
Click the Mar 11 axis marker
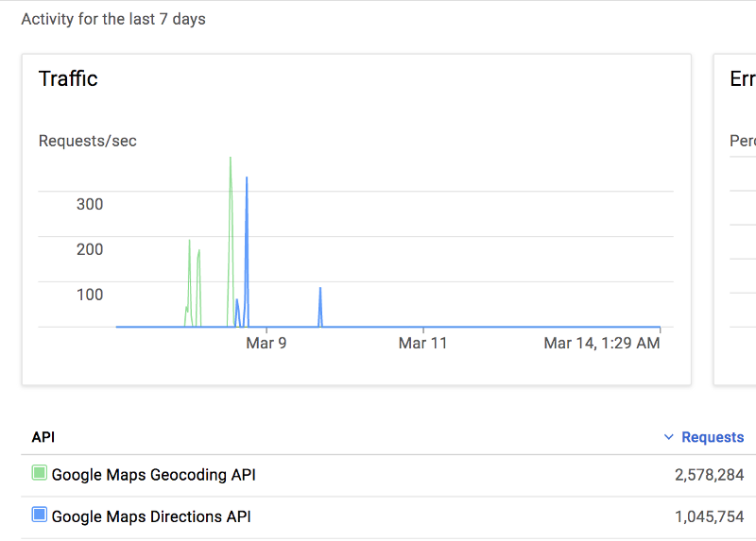pos(422,343)
